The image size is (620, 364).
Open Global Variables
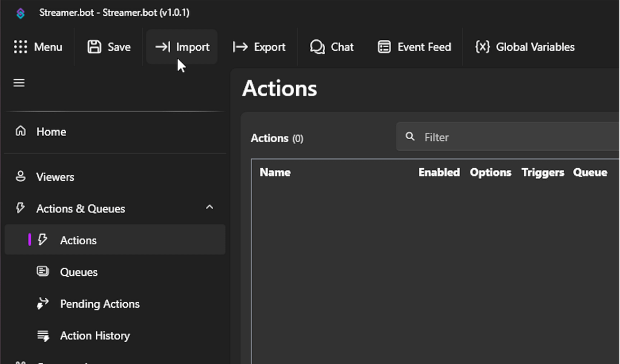[525, 47]
